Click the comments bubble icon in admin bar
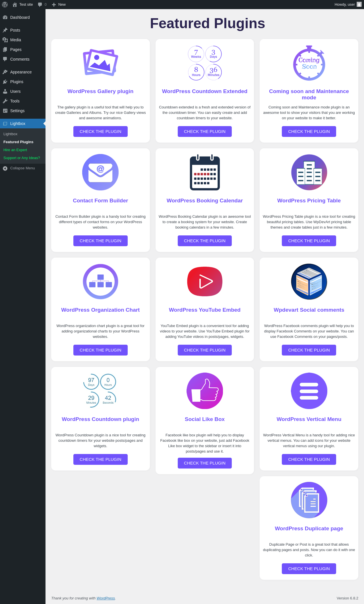 click(x=40, y=5)
